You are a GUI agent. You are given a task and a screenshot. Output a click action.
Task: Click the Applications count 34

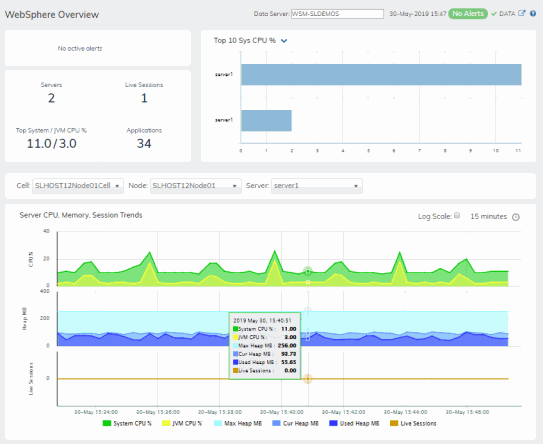[144, 143]
